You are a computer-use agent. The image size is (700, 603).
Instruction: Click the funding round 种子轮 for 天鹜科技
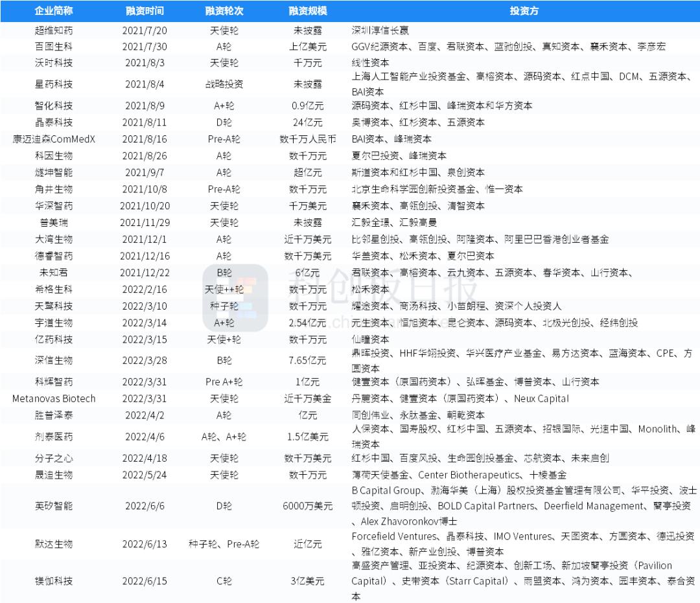tap(224, 306)
